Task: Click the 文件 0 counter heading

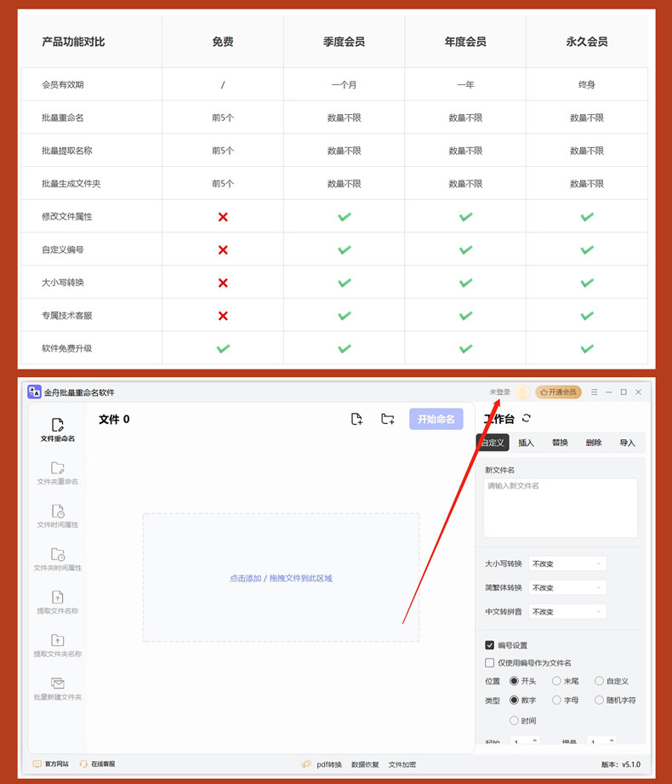Action: 114,419
